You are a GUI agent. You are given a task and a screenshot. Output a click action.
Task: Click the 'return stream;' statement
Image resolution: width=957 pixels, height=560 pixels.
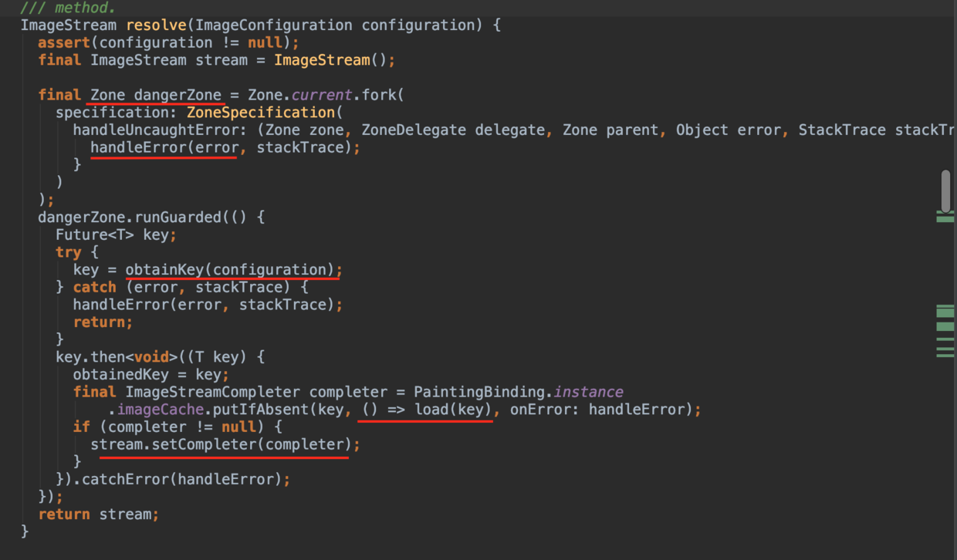[x=99, y=514]
